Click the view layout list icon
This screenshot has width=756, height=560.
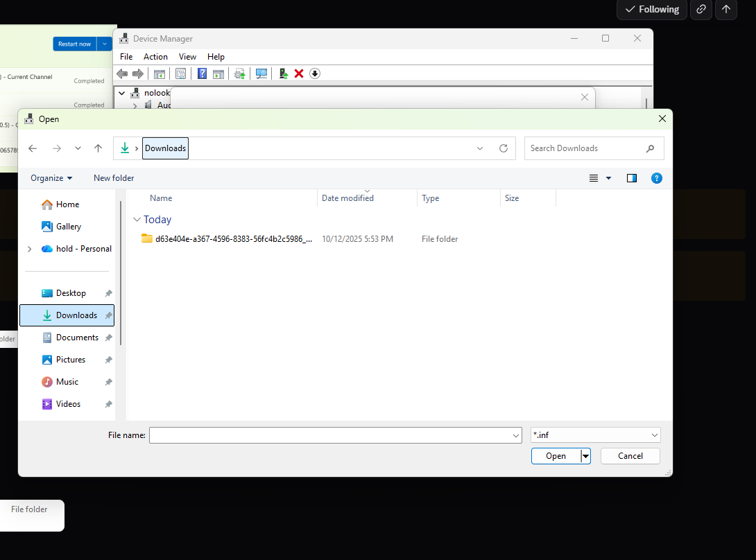pos(594,178)
